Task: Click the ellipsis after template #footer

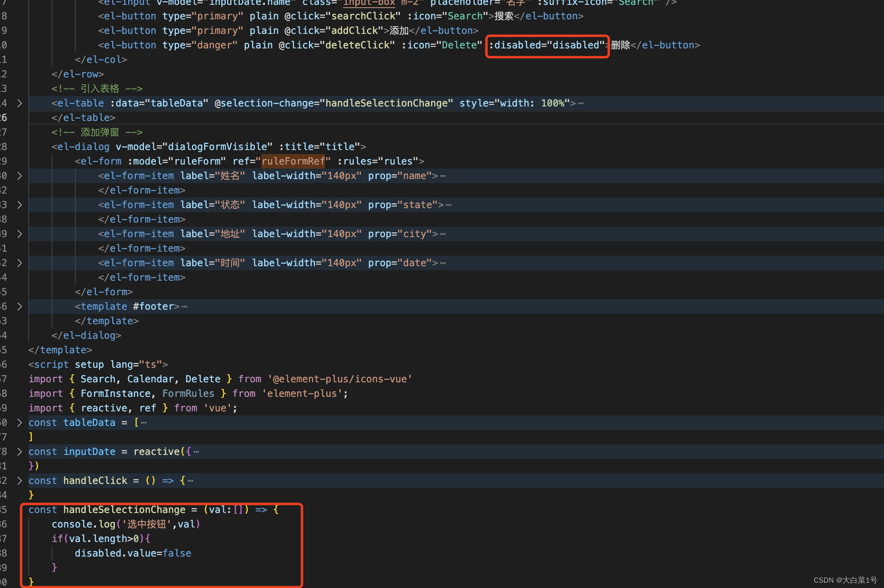Action: 185,307
